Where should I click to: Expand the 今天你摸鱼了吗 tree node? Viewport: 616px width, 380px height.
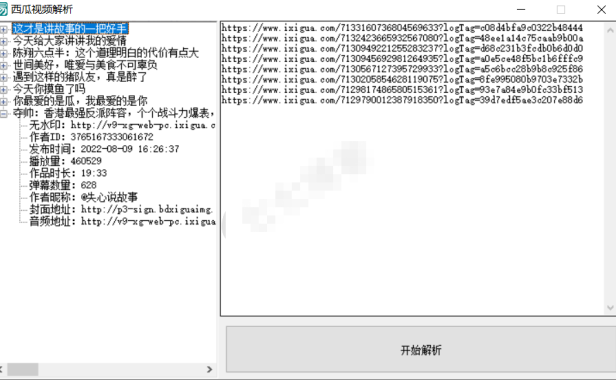(x=4, y=90)
